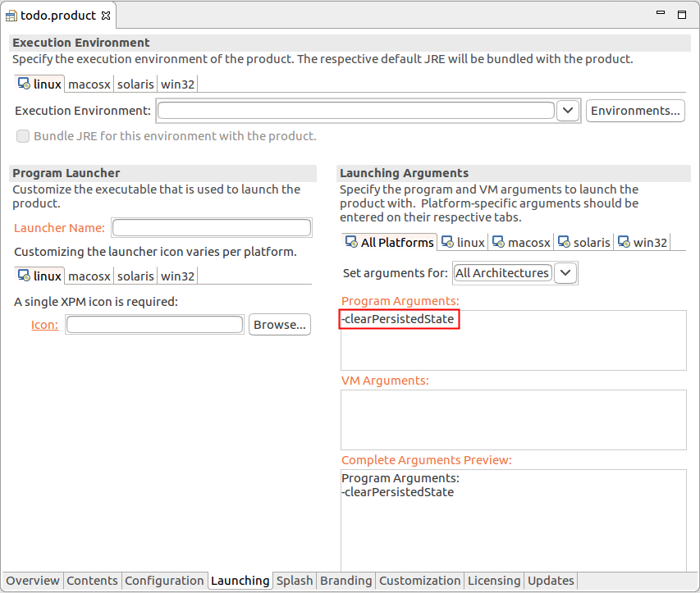Click the Icon: hyperlink
The width and height of the screenshot is (700, 593).
44,325
